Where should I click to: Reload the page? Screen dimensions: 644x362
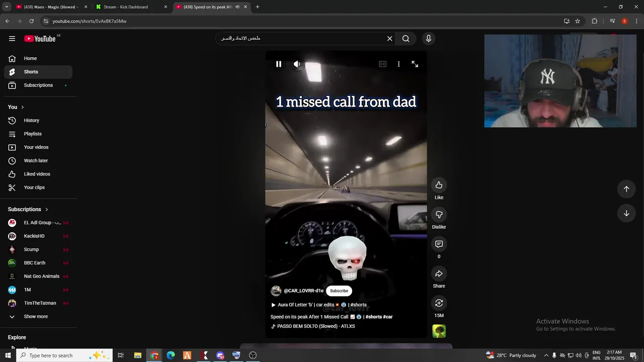pyautogui.click(x=31, y=21)
